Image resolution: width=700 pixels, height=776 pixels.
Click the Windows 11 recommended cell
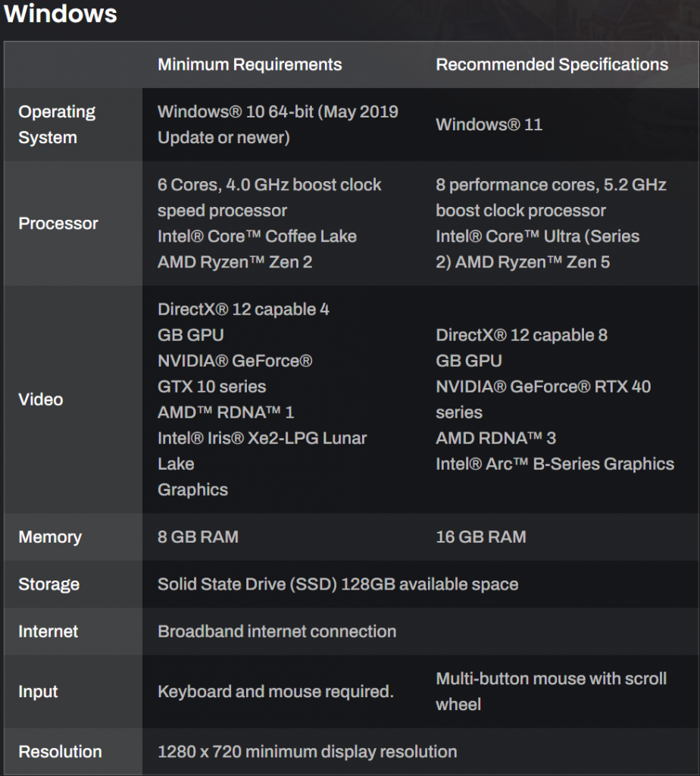[x=489, y=124]
